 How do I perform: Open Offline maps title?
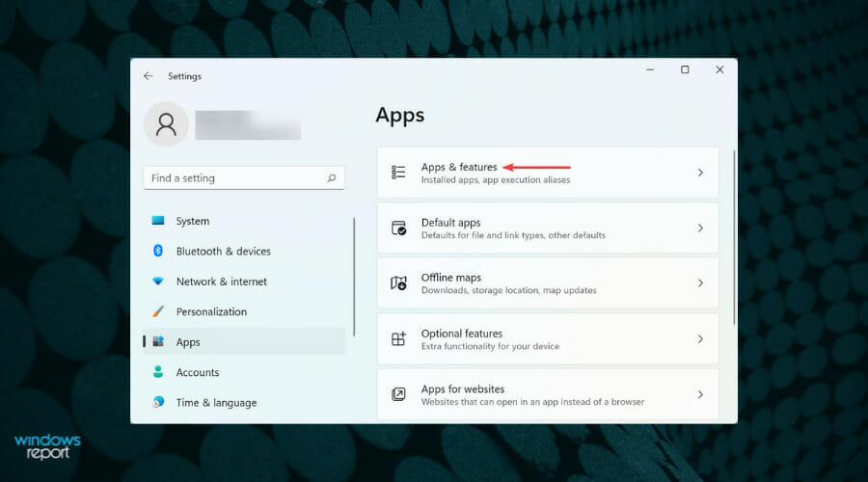point(451,278)
